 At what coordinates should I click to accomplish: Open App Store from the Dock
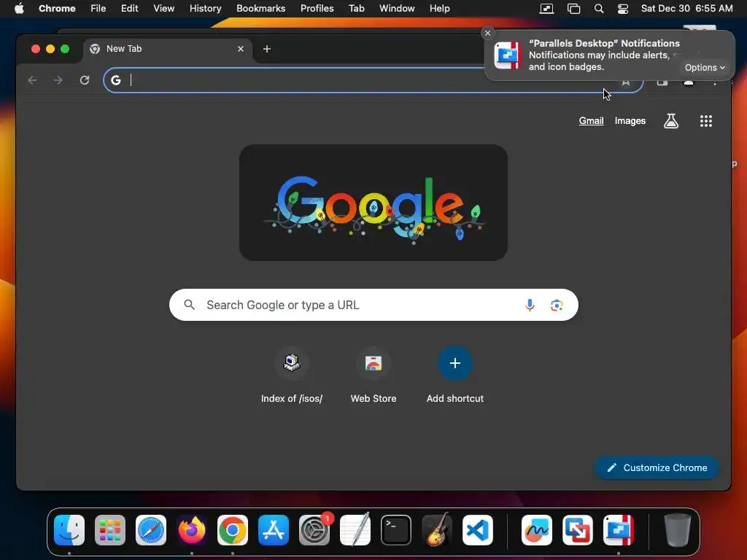(x=274, y=530)
